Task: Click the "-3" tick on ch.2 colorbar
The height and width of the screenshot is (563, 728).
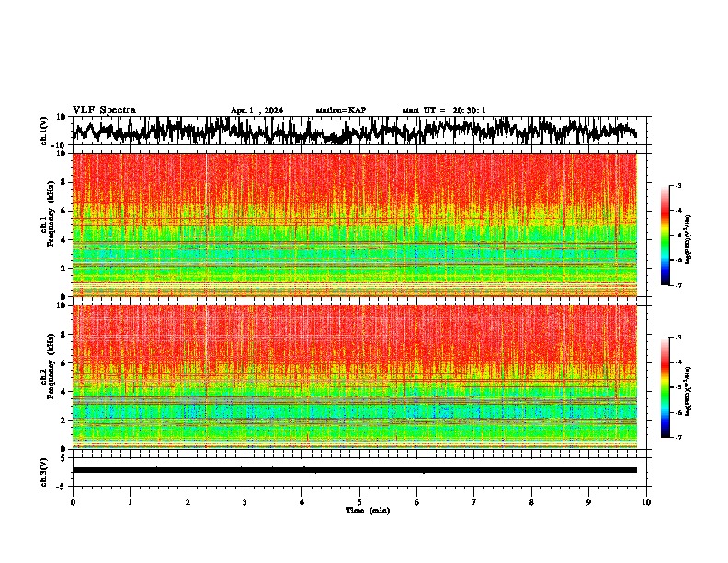Action: tap(677, 338)
